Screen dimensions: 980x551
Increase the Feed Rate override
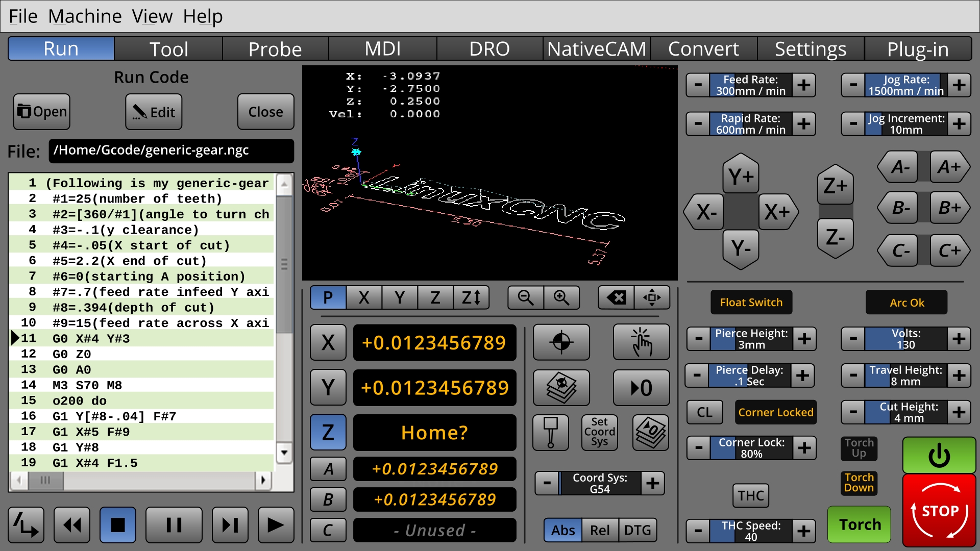[x=804, y=85]
